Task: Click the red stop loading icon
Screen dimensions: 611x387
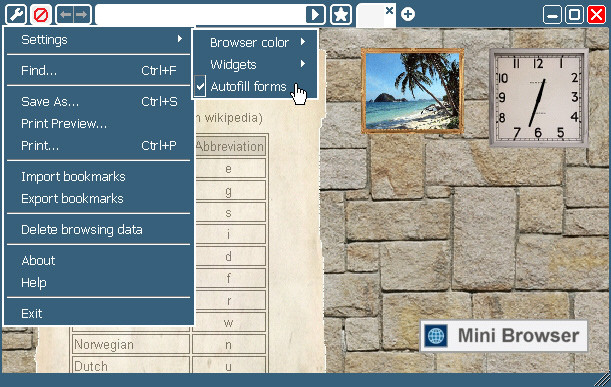Action: pyautogui.click(x=41, y=15)
